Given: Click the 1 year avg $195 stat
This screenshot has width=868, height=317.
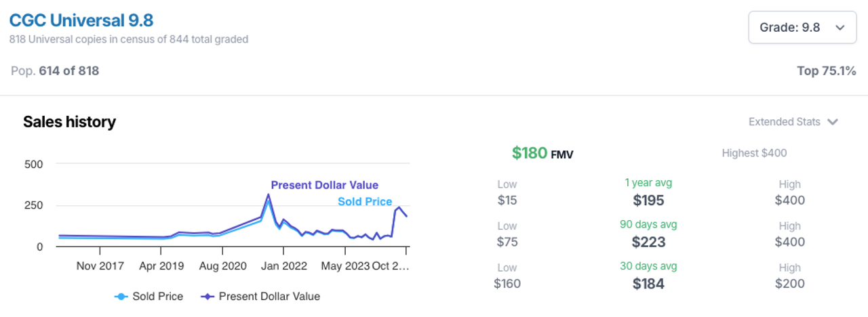Looking at the screenshot, I should coord(648,192).
